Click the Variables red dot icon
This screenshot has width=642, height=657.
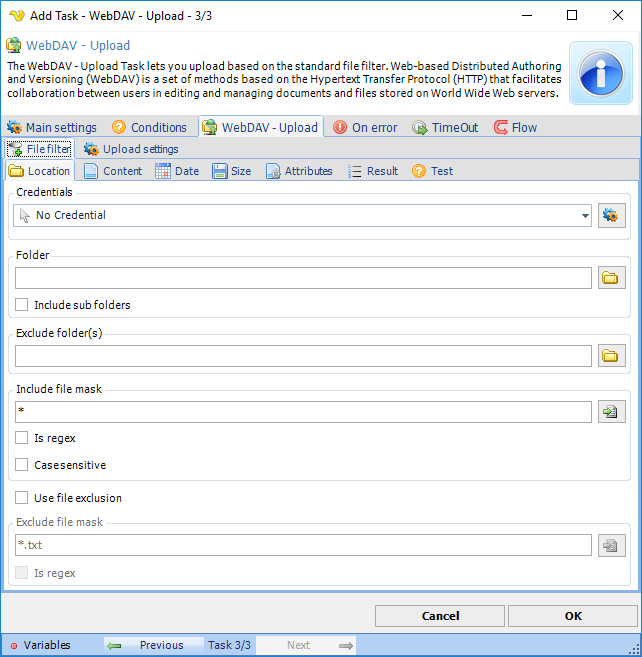click(14, 646)
